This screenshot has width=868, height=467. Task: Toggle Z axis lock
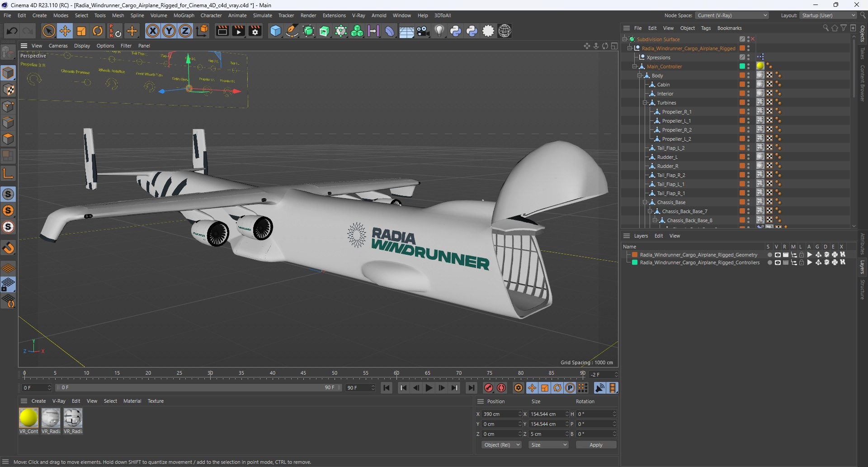pos(185,31)
